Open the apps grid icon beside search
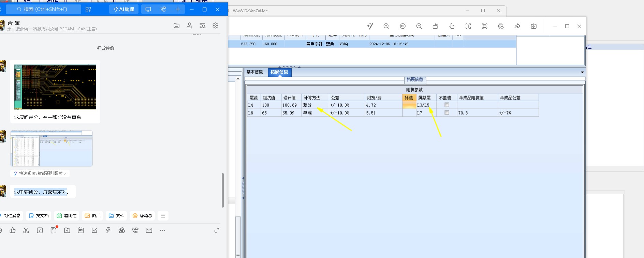 [88, 10]
